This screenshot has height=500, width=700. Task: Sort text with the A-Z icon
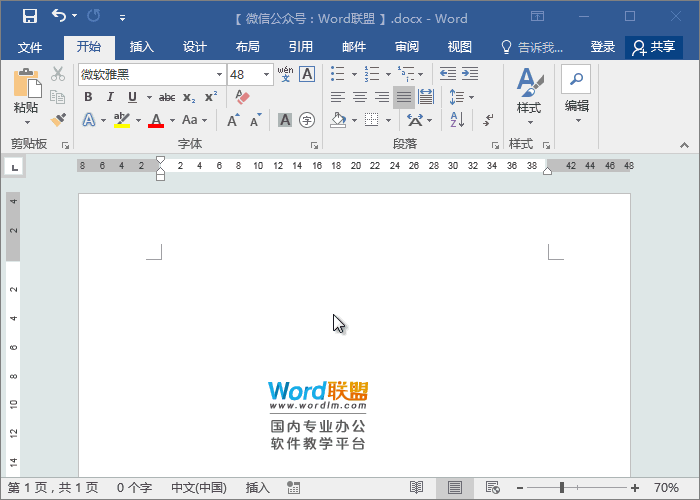(457, 120)
